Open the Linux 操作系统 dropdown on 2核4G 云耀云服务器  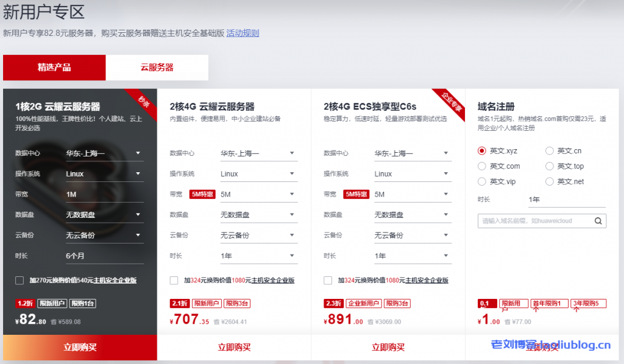pyautogui.click(x=258, y=173)
